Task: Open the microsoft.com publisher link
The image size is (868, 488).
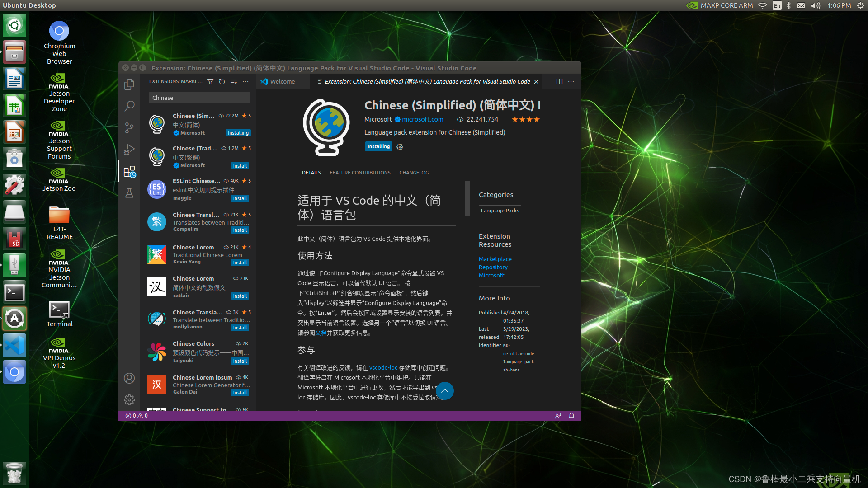Action: pos(423,120)
